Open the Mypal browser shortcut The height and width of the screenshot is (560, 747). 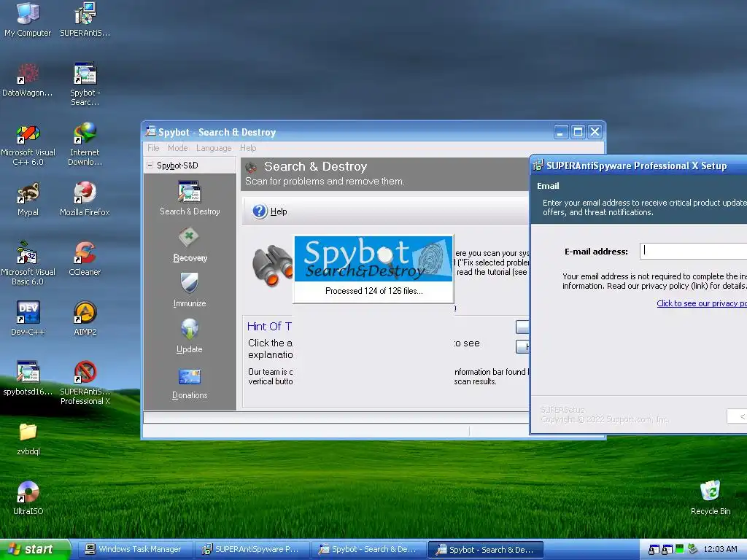point(28,200)
